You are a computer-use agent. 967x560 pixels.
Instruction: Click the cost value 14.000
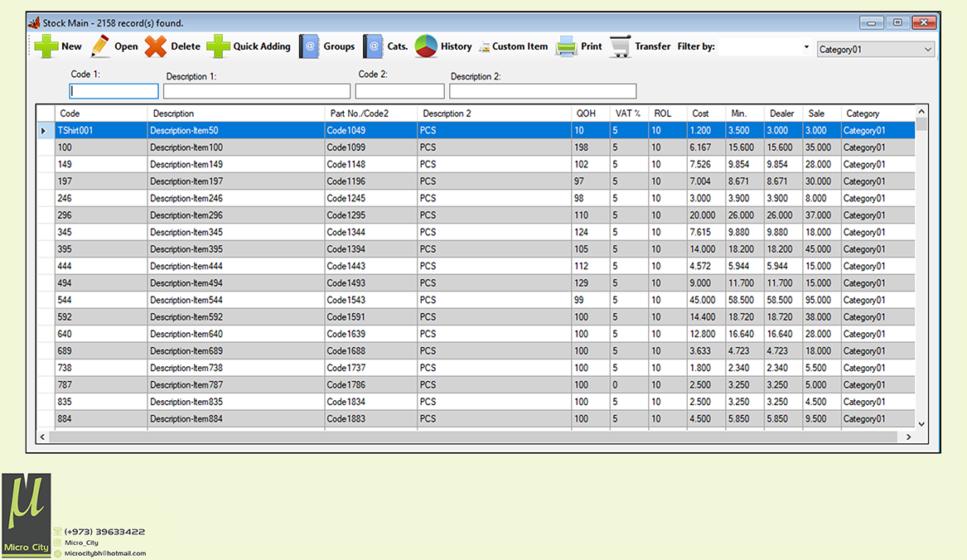[706, 249]
